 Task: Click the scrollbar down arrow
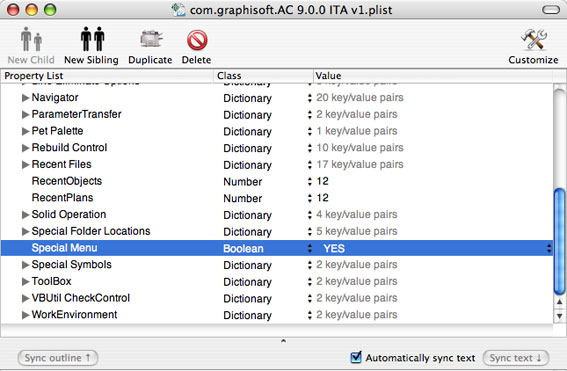point(559,316)
